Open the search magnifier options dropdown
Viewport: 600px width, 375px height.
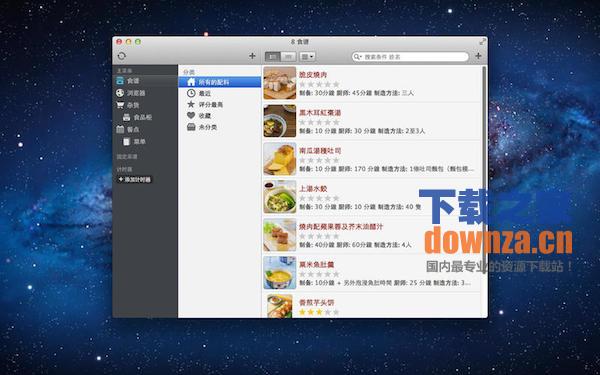[357, 57]
